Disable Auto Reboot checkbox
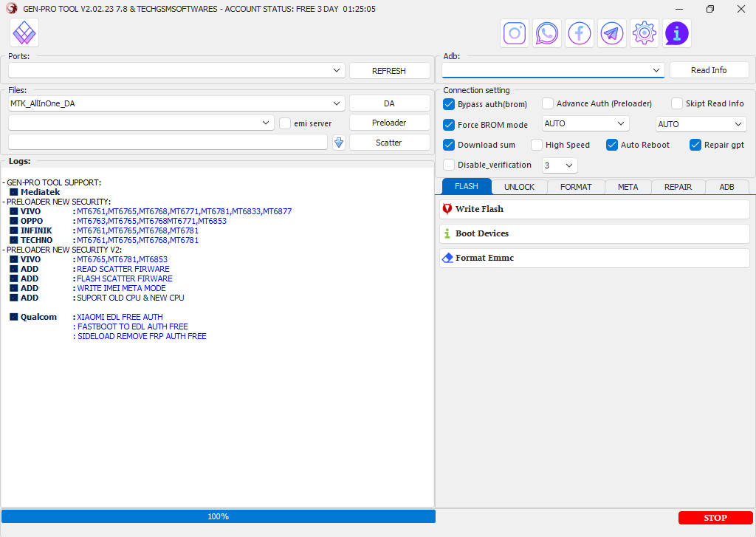 tap(612, 145)
